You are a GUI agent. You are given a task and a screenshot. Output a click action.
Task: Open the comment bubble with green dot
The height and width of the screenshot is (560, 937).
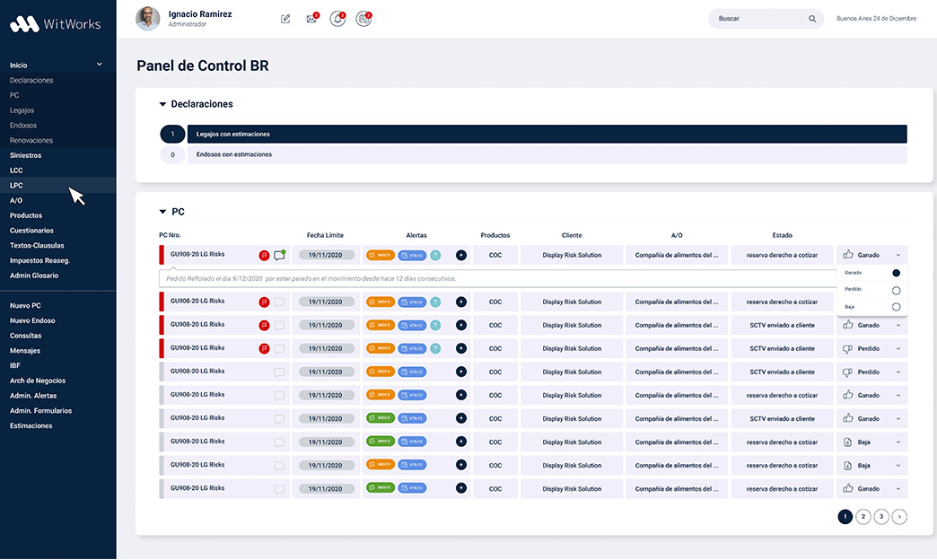click(x=279, y=255)
